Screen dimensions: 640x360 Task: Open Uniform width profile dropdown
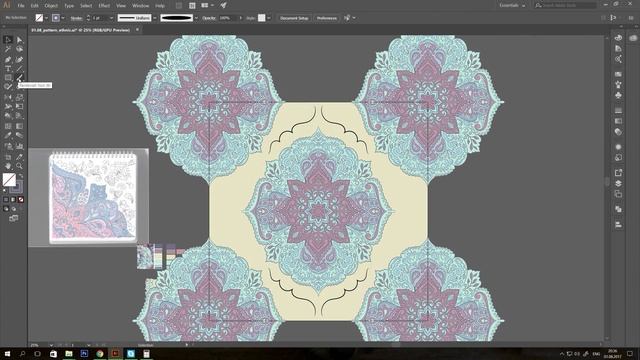tap(155, 18)
